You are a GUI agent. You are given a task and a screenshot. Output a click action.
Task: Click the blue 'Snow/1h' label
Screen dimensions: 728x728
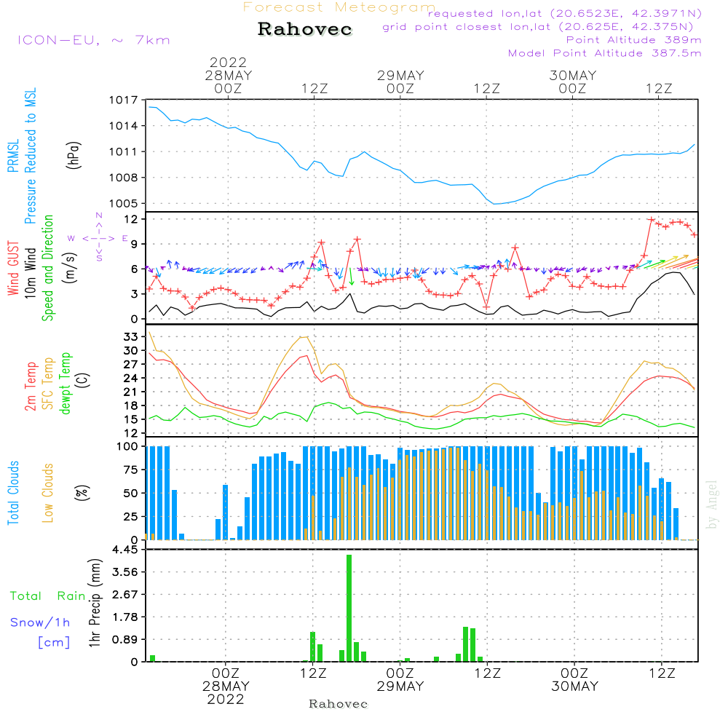pos(40,622)
